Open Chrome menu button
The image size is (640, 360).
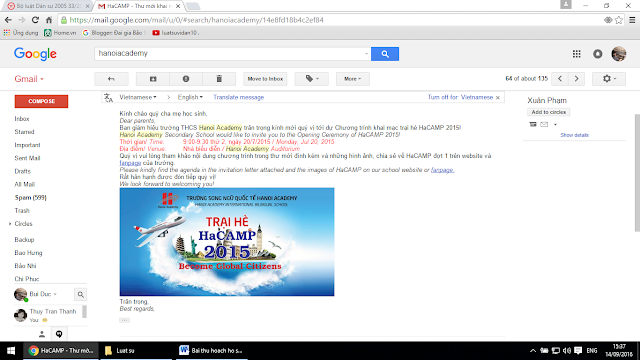[x=632, y=20]
